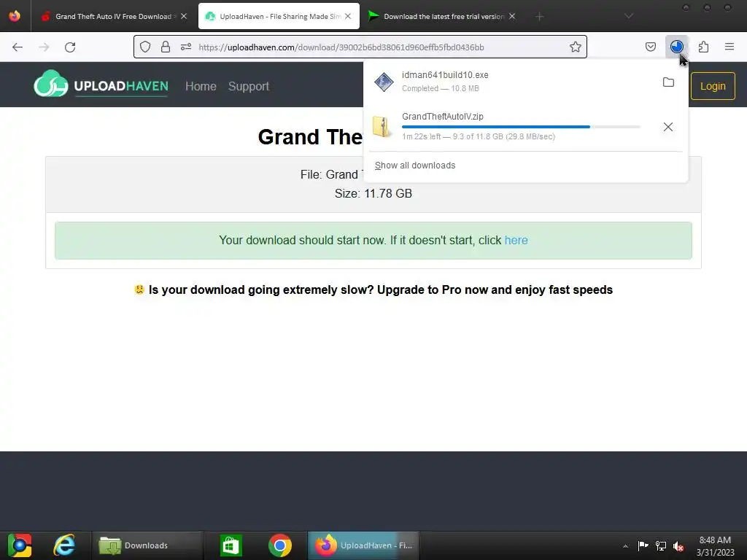Open Save to Pocket button

651,47
